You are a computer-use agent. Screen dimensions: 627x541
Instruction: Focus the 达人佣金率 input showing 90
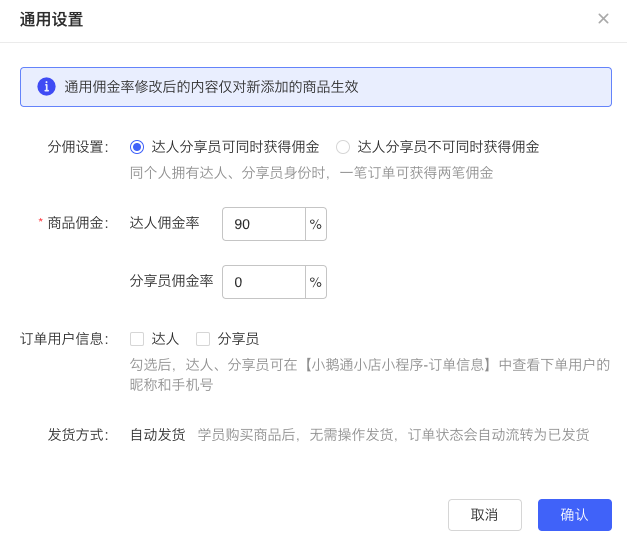pyautogui.click(x=264, y=224)
